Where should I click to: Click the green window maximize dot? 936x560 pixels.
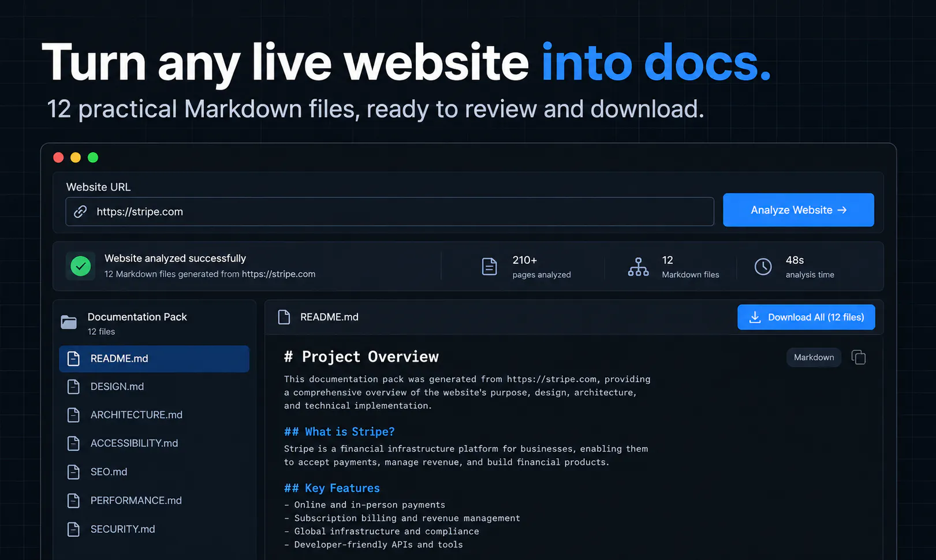93,158
